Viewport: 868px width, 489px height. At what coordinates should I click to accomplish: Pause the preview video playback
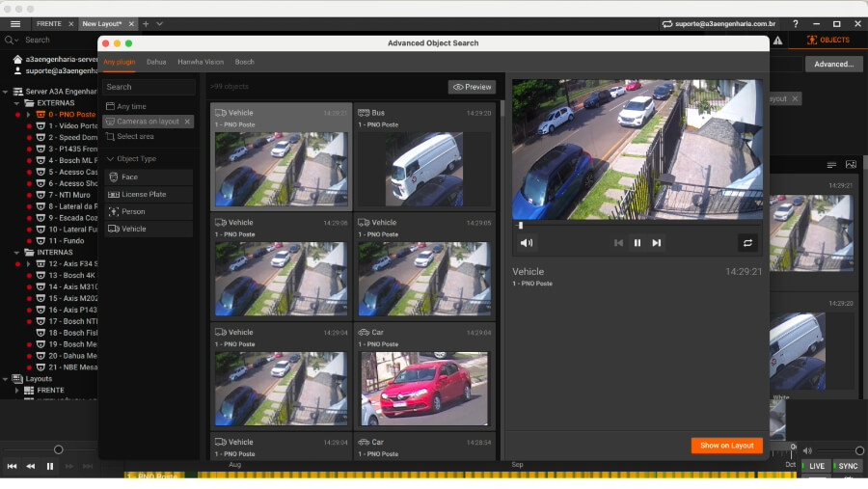point(637,242)
